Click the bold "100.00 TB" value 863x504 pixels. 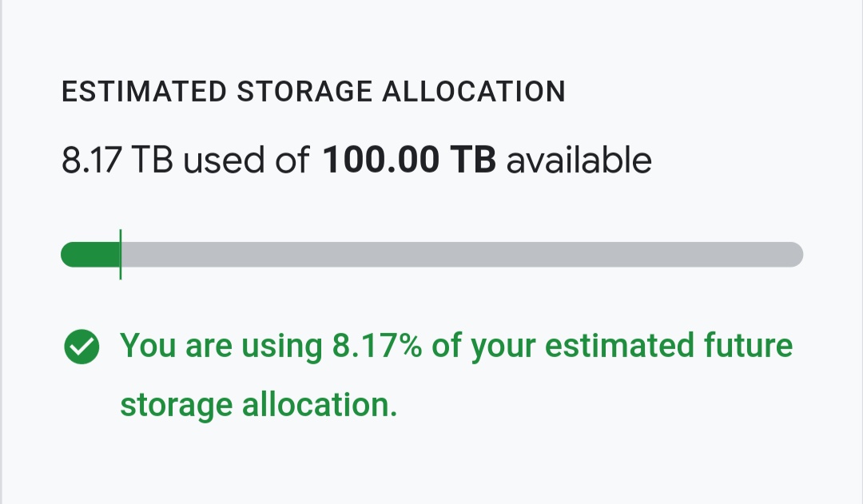[409, 161]
